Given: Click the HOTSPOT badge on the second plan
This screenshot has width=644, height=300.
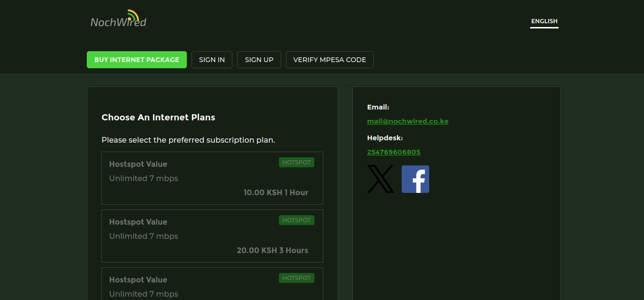Looking at the screenshot, I should click(296, 220).
